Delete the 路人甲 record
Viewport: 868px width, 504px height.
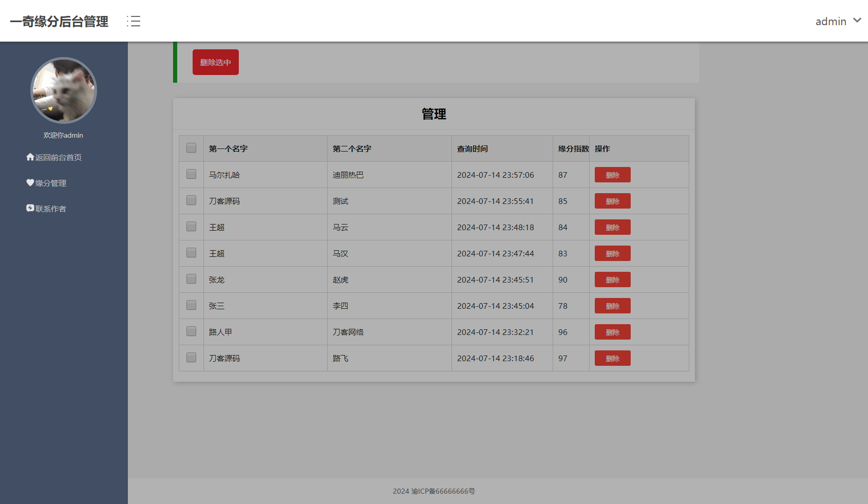(612, 331)
